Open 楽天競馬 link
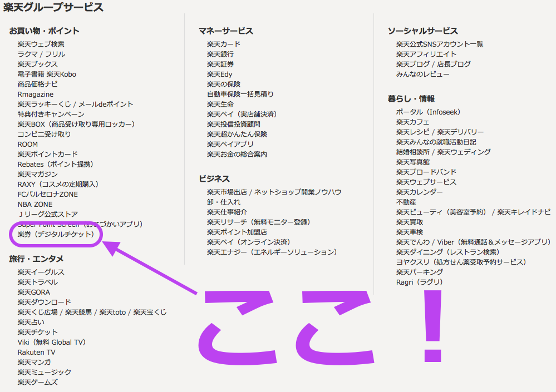 pos(78,312)
